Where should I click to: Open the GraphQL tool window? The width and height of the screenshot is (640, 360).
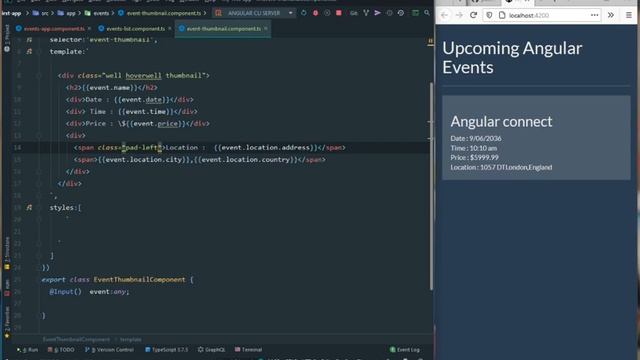tap(211, 350)
